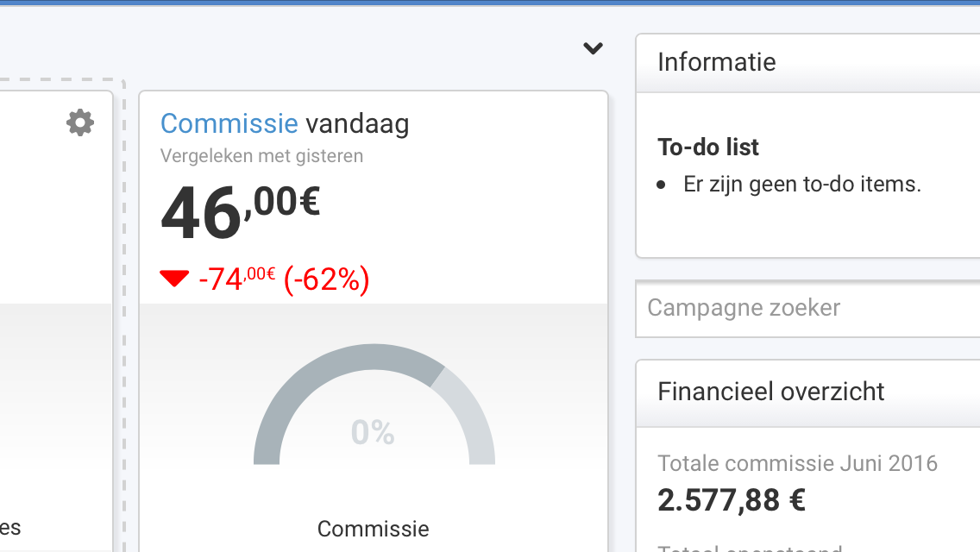The image size is (980, 552).
Task: Open the widget settings gear icon
Action: [80, 122]
